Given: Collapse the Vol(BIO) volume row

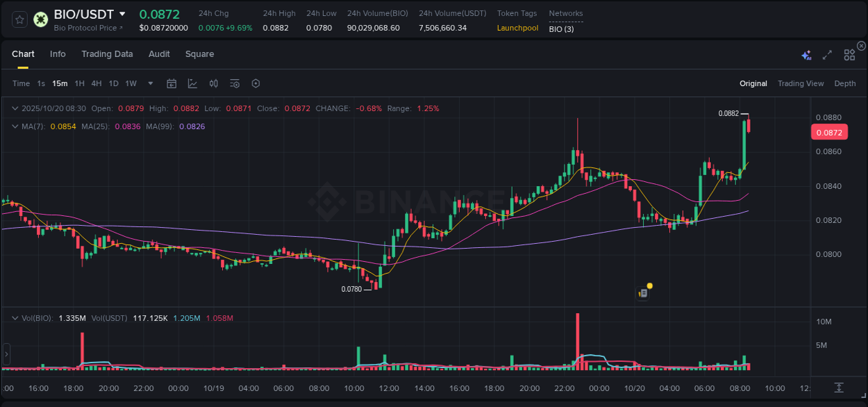Looking at the screenshot, I should [x=15, y=317].
